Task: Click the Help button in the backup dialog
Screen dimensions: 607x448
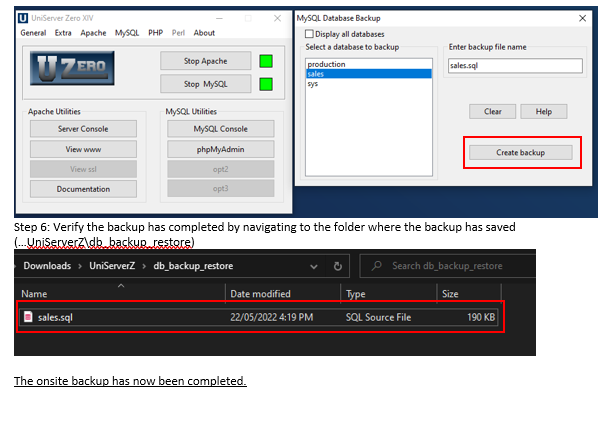Action: [x=544, y=112]
